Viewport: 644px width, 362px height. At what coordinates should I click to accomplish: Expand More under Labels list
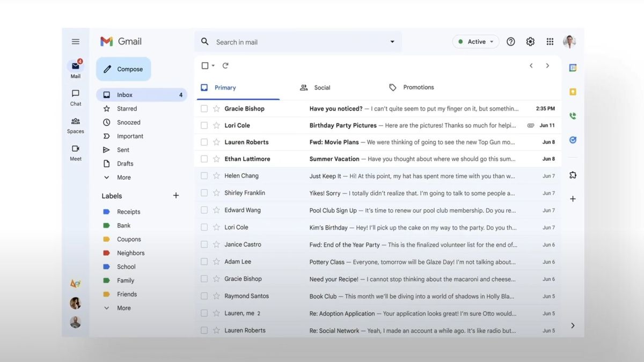coord(123,308)
